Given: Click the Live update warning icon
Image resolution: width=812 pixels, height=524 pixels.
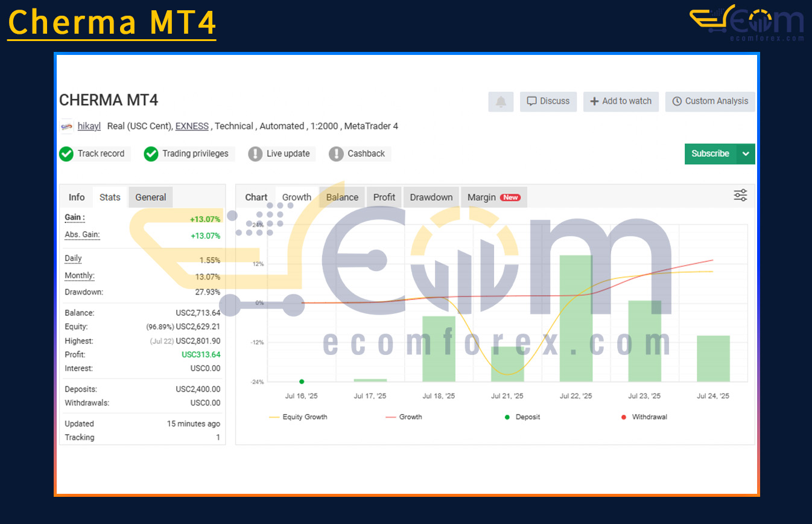Looking at the screenshot, I should click(256, 154).
